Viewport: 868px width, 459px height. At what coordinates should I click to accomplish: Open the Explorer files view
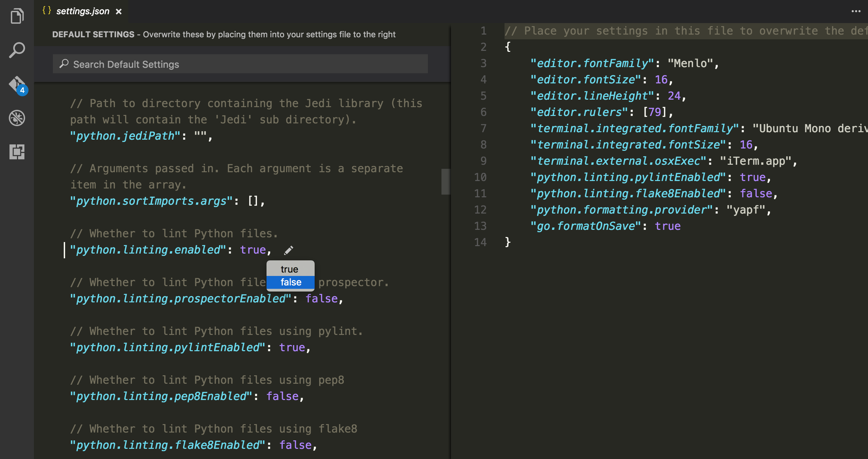[x=17, y=16]
